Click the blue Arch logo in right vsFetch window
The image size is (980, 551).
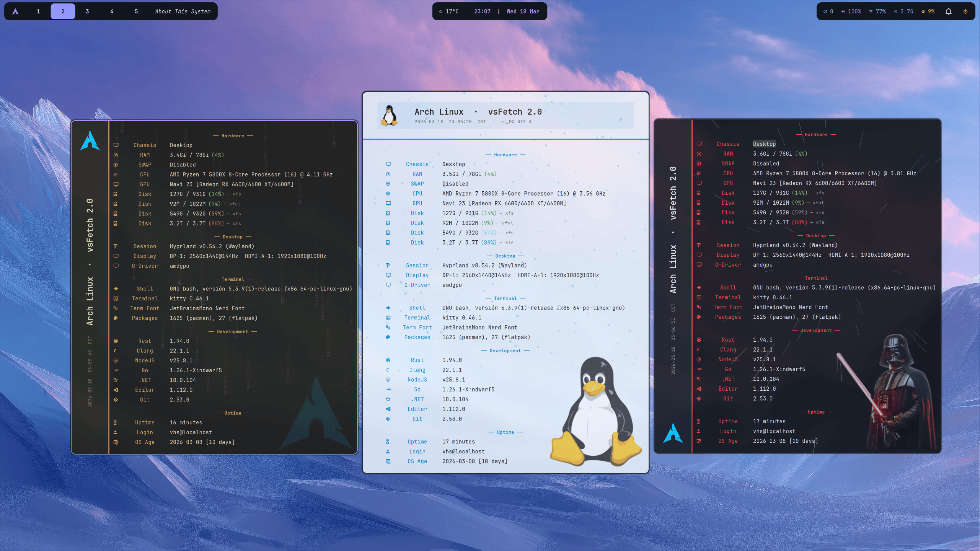pyautogui.click(x=673, y=433)
